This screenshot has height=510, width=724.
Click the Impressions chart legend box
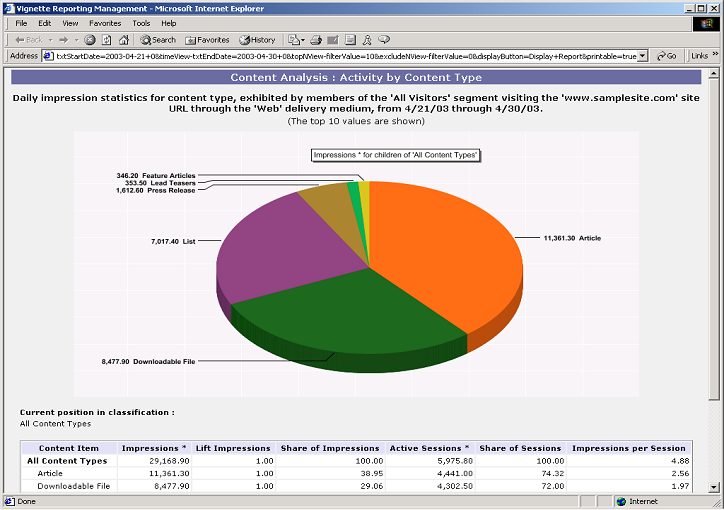[x=395, y=155]
